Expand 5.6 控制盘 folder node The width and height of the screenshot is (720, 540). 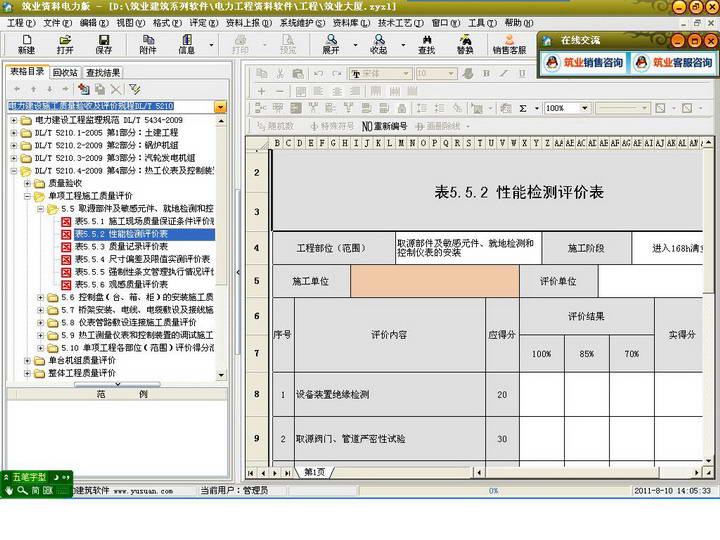(x=40, y=298)
